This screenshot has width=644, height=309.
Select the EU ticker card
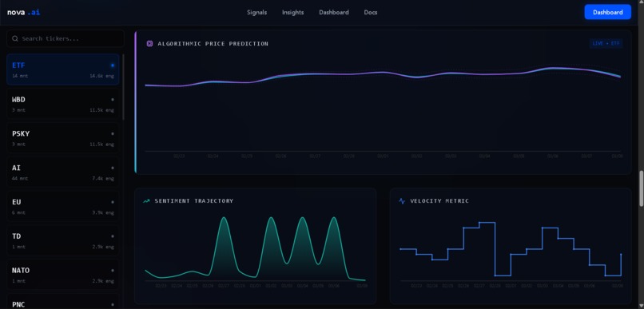tap(63, 207)
